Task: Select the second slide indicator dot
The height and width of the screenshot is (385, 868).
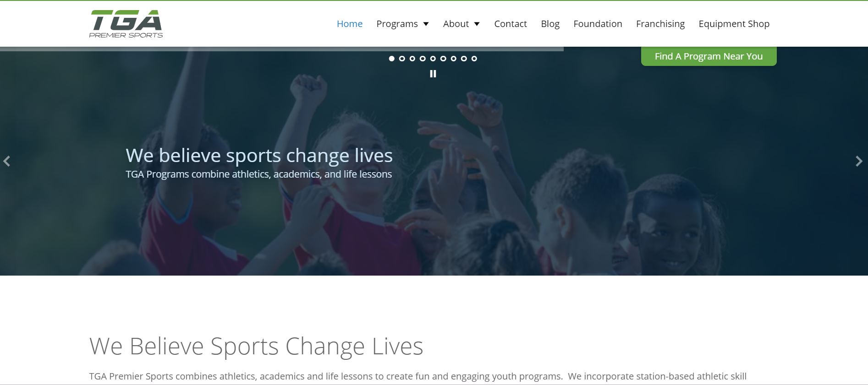Action: [x=402, y=59]
